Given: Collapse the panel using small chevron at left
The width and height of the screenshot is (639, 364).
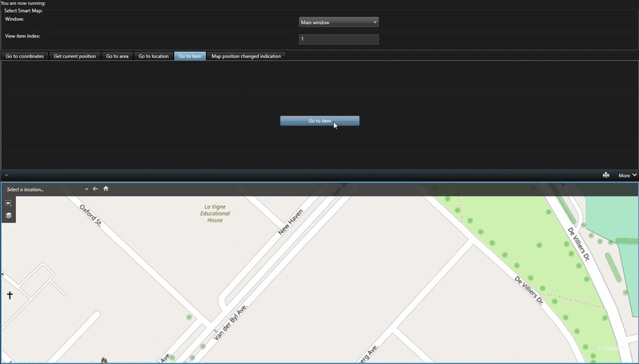Looking at the screenshot, I should (x=5, y=175).
